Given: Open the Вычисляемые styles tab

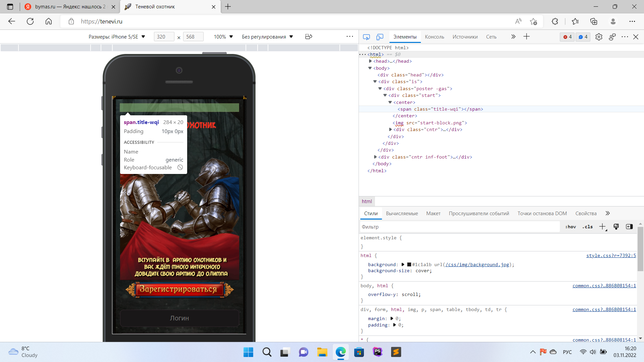Looking at the screenshot, I should click(x=402, y=214).
